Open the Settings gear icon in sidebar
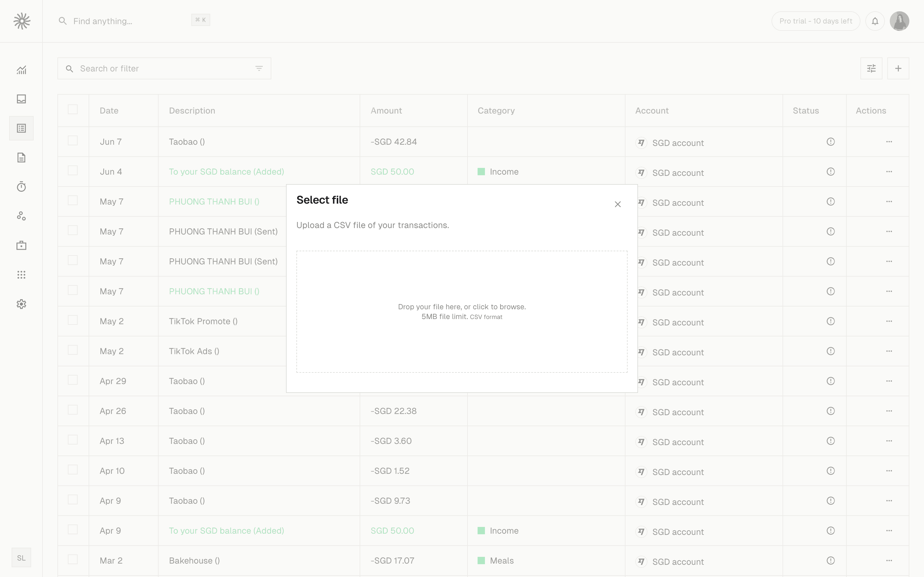This screenshot has height=577, width=924. [x=21, y=304]
